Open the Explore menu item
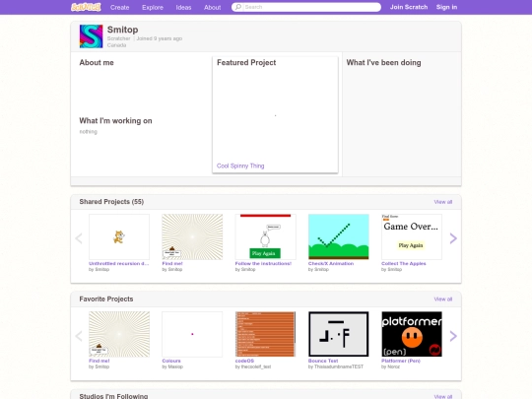Screen dimensions: 532x399 [x=153, y=7]
